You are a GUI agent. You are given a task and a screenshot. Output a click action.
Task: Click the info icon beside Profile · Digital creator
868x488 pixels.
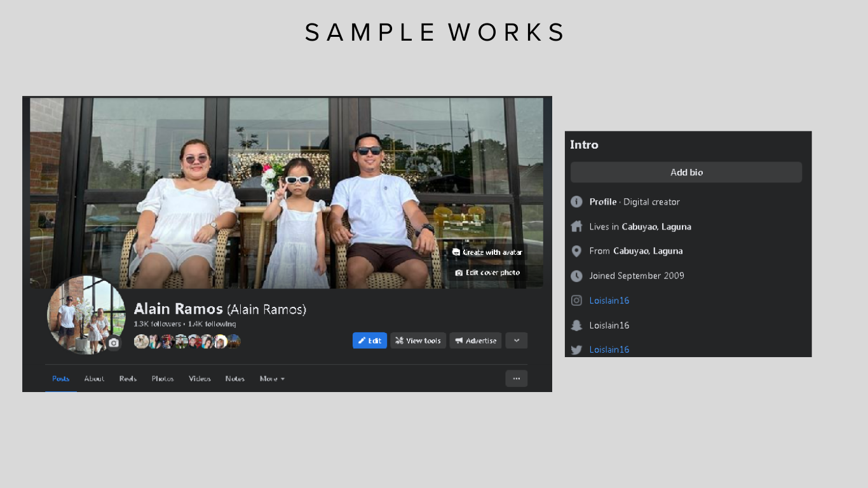coord(576,201)
